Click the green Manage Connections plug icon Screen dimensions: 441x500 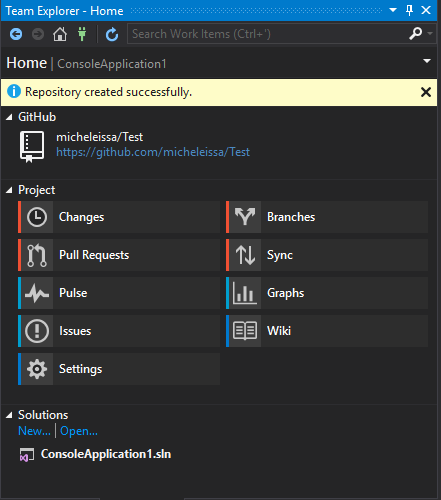pyautogui.click(x=82, y=34)
